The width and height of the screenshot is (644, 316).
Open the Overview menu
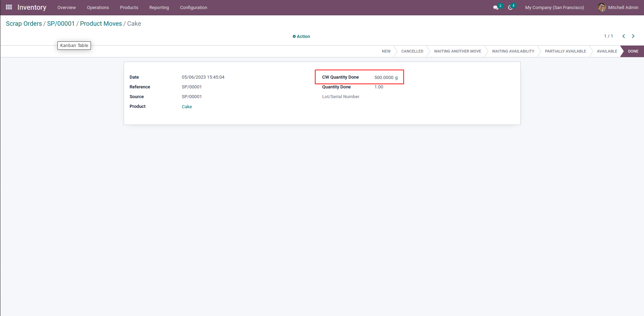click(67, 8)
